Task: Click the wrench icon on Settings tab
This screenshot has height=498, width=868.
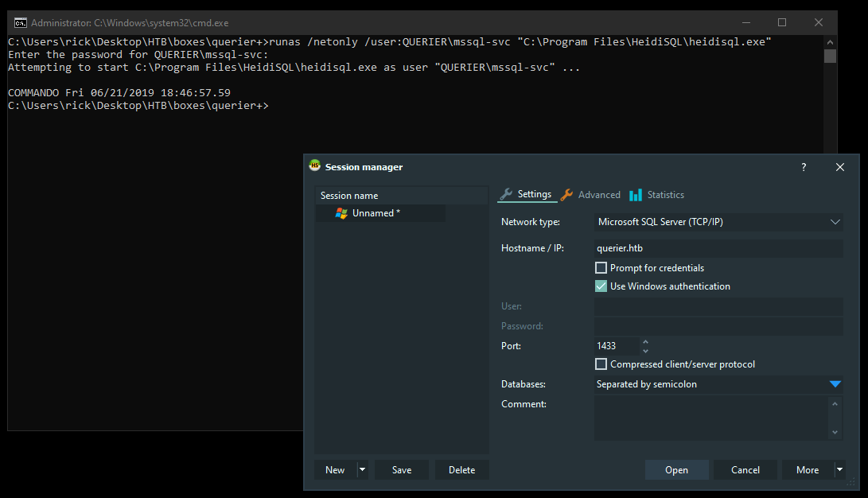Action: (x=505, y=194)
